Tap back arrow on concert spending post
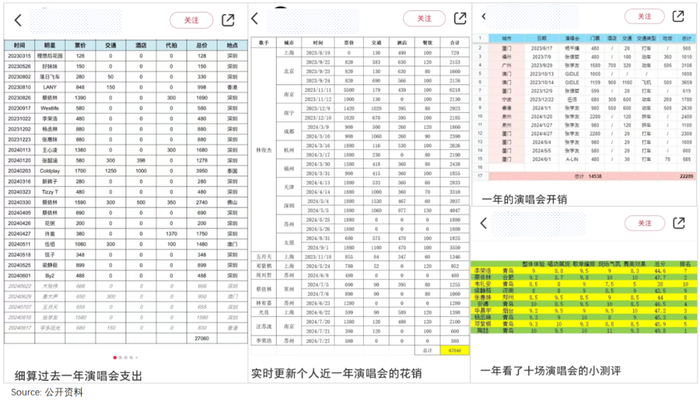This screenshot has height=401, width=700. coord(17,20)
